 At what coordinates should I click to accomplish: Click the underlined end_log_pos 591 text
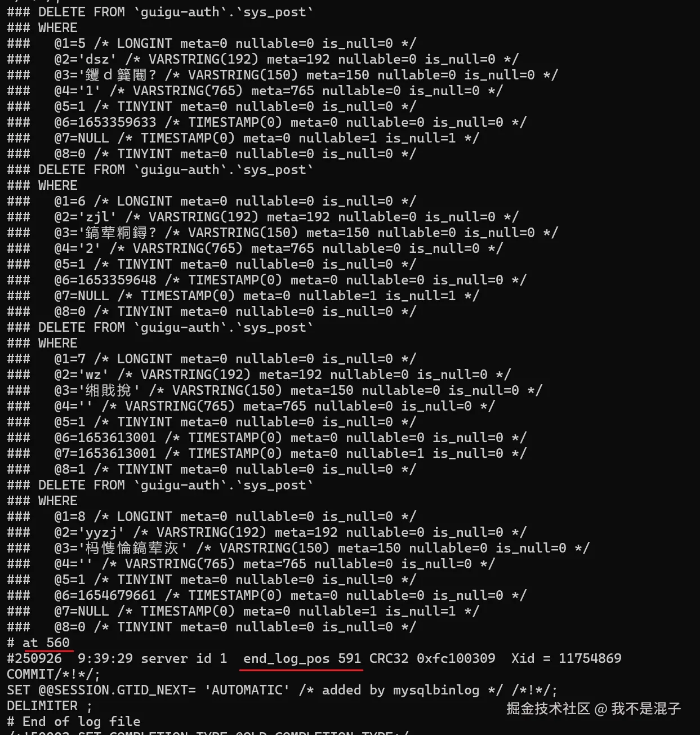(302, 658)
